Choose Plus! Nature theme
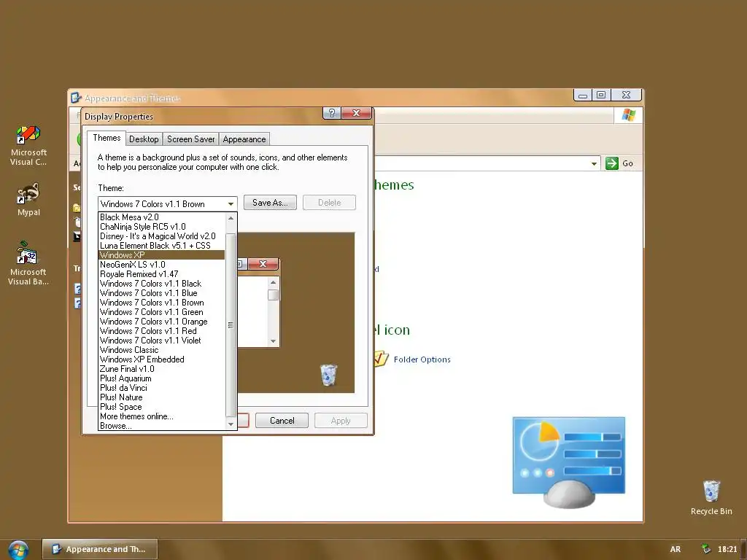Image resolution: width=747 pixels, height=560 pixels. (161, 397)
